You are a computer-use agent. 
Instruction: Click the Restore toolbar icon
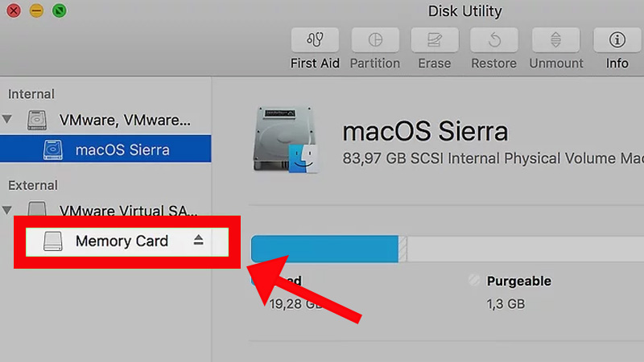tap(493, 39)
